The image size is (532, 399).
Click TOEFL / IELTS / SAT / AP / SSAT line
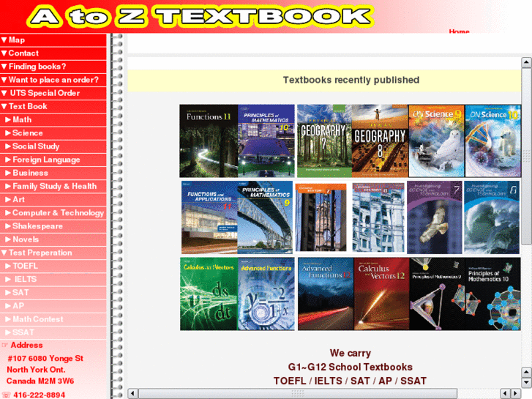tap(350, 381)
